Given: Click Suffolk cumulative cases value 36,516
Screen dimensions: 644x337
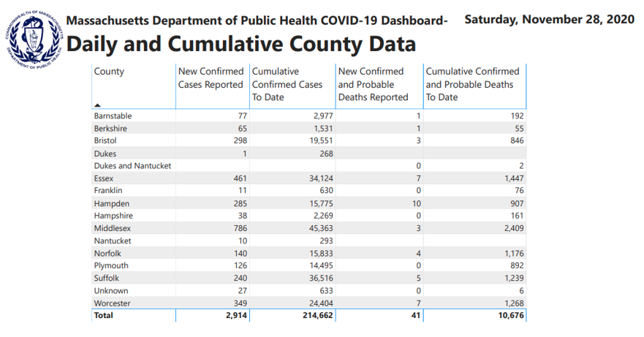Looking at the screenshot, I should click(x=321, y=279).
